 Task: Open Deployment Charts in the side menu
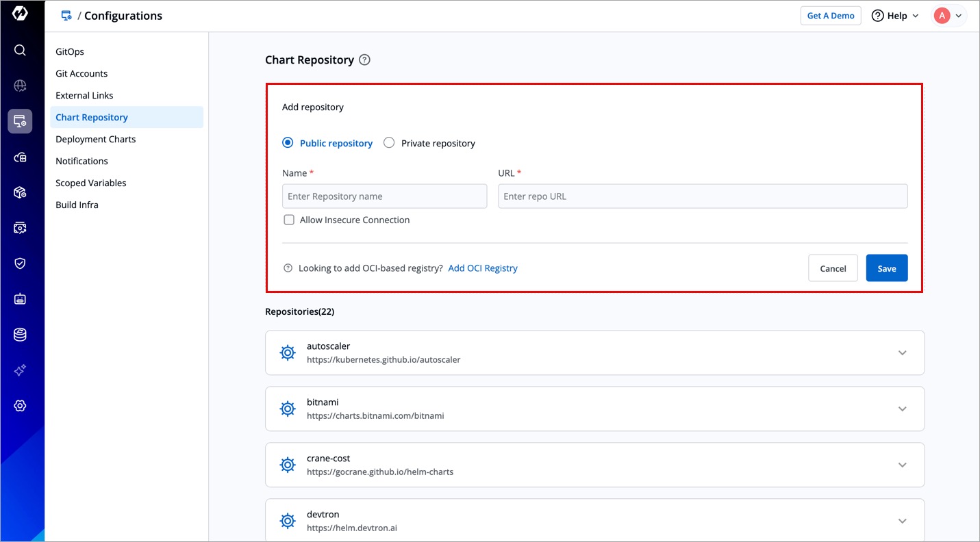click(x=96, y=139)
